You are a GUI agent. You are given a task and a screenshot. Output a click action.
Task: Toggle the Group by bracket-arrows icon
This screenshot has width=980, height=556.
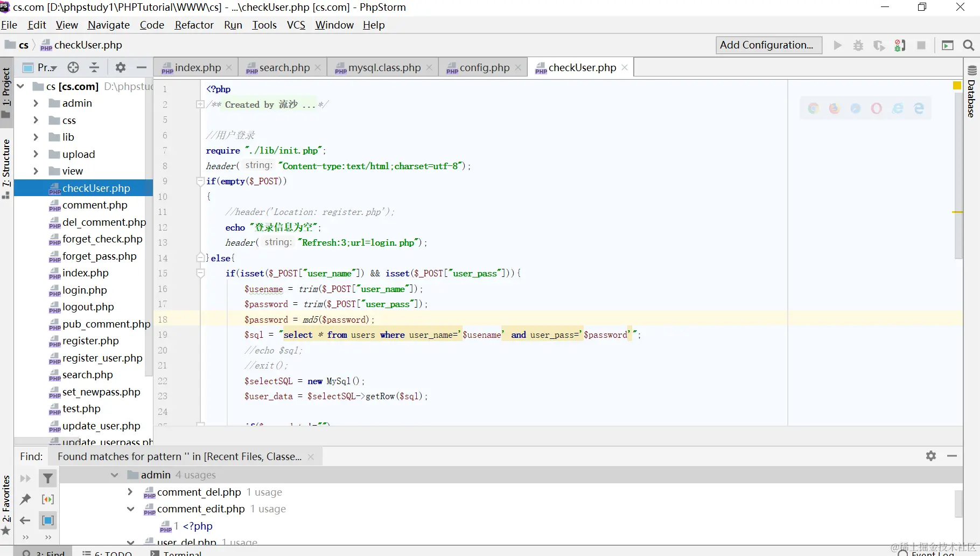click(48, 499)
